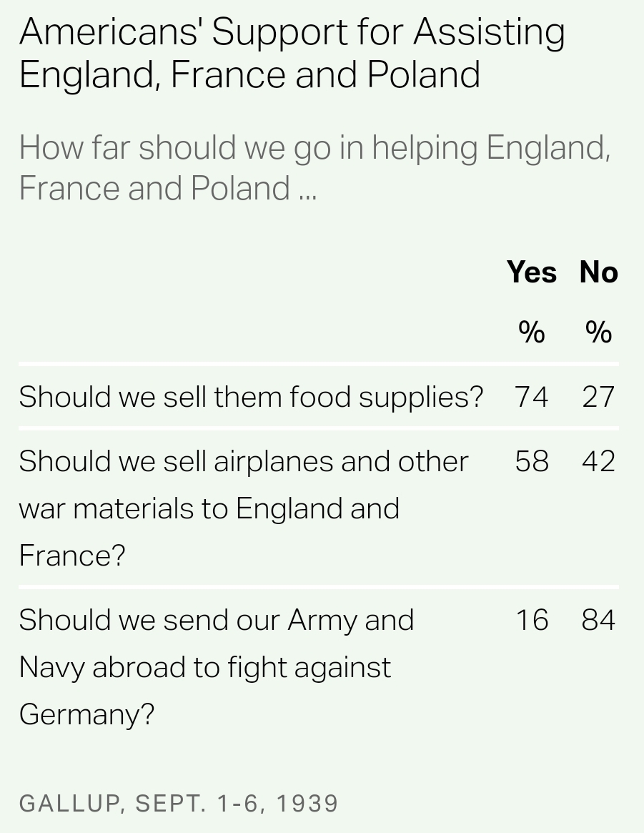Screen dimensions: 644x833
Task: Click the percent sign under No
Action: coord(598,332)
